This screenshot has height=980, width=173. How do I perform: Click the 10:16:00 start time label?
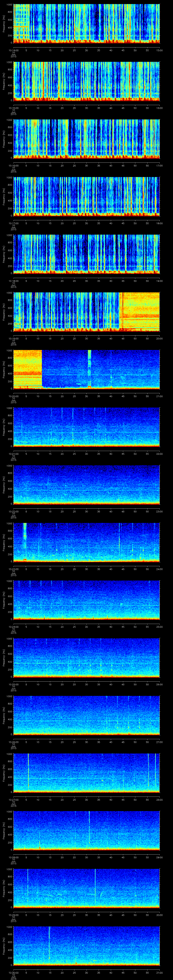coord(14,166)
